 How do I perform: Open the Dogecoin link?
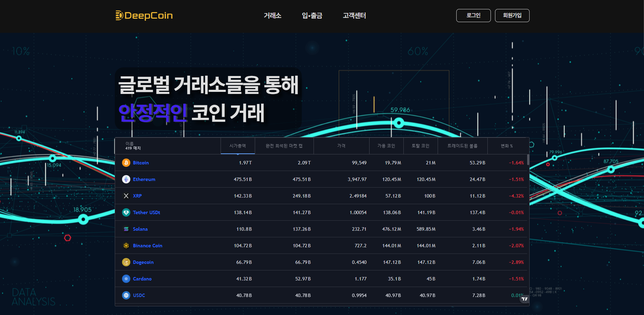coord(143,262)
